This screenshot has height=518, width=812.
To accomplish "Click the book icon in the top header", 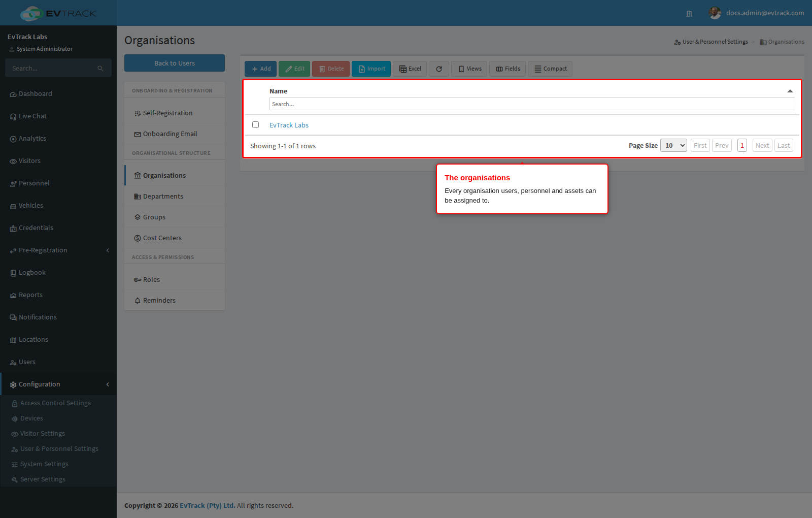I will point(689,14).
